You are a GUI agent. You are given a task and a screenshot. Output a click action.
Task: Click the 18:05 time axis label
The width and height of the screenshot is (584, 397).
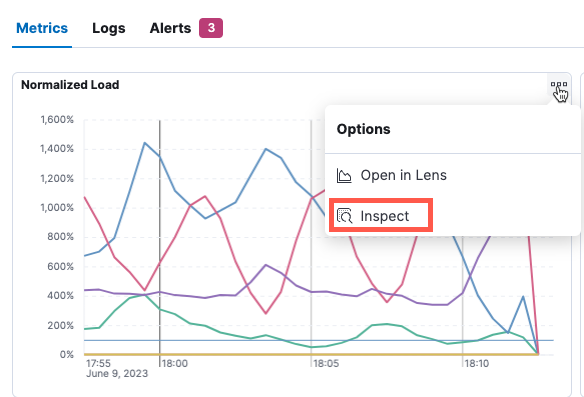pyautogui.click(x=326, y=363)
